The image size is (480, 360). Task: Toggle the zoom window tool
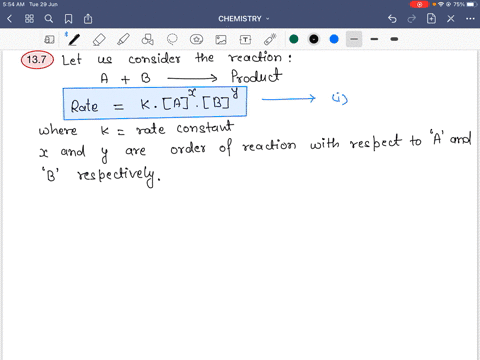[49, 39]
